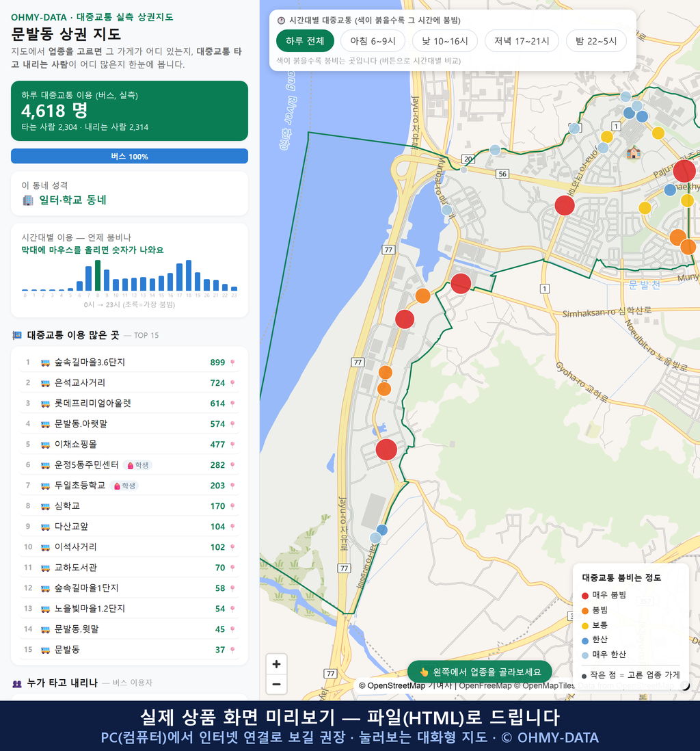Click the dark blue stop marker at the southern map tip

point(381,529)
